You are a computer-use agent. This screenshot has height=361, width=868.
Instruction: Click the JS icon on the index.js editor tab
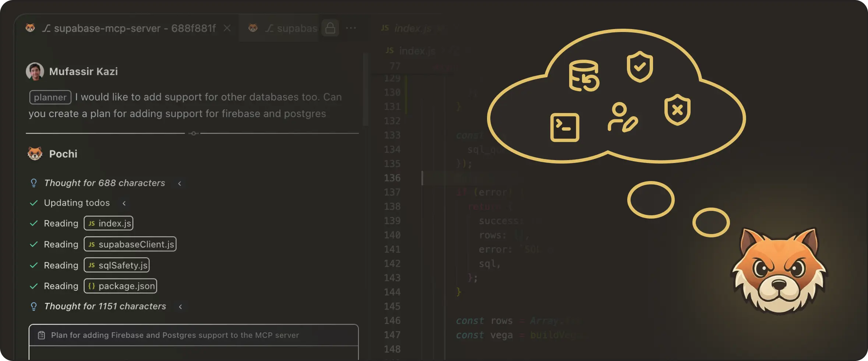[x=385, y=28]
